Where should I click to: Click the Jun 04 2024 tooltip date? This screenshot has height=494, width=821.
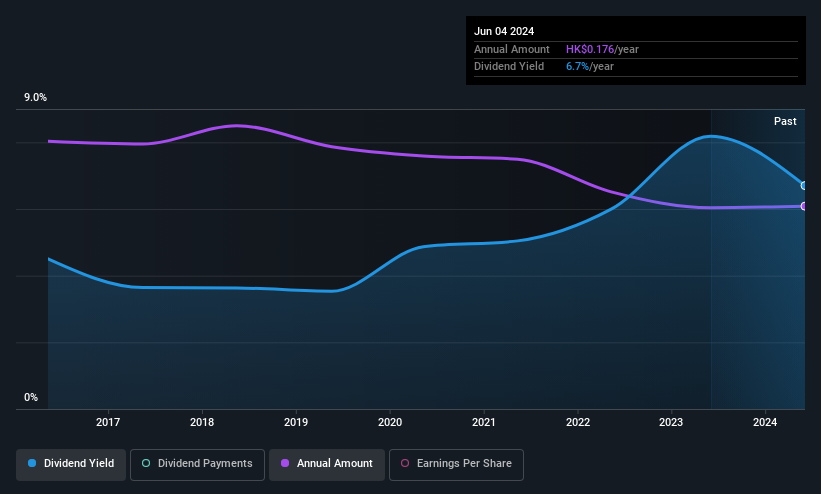504,31
